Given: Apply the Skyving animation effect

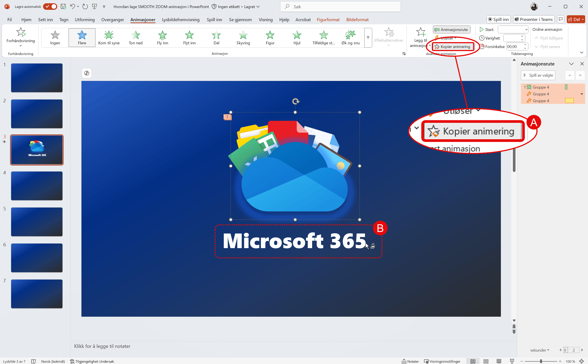Looking at the screenshot, I should pos(243,38).
